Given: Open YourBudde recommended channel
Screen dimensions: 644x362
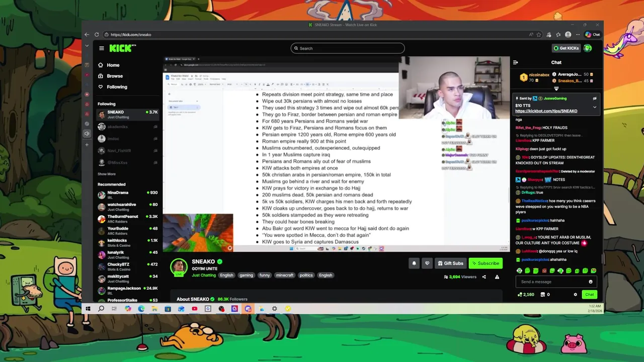Looking at the screenshot, I should [x=128, y=231].
